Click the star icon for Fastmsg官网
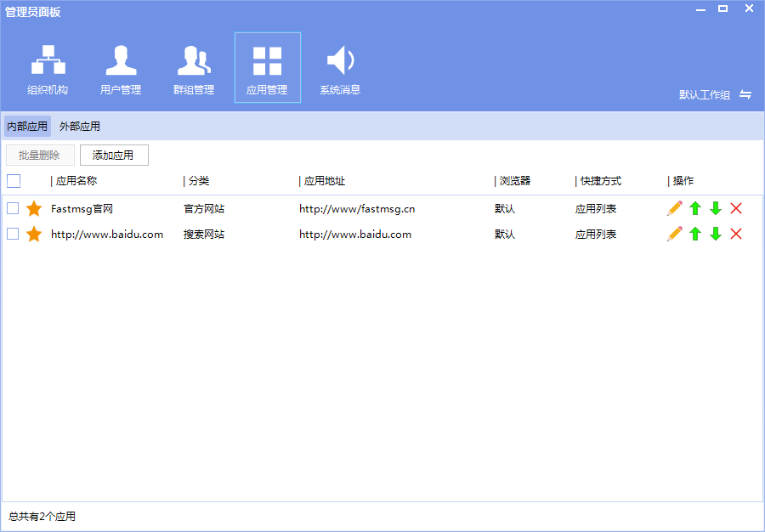Screen dimensions: 765x532 [34, 209]
